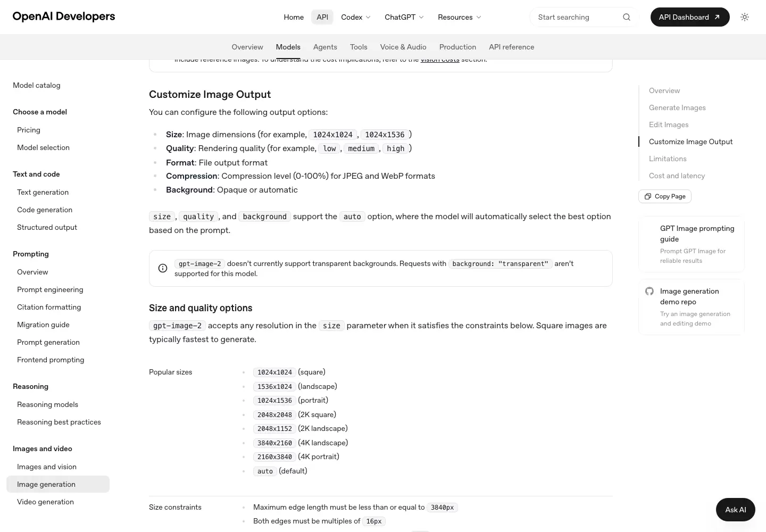Screen dimensions: 766x532
Task: Switch to the Agents tab
Action: (325, 47)
